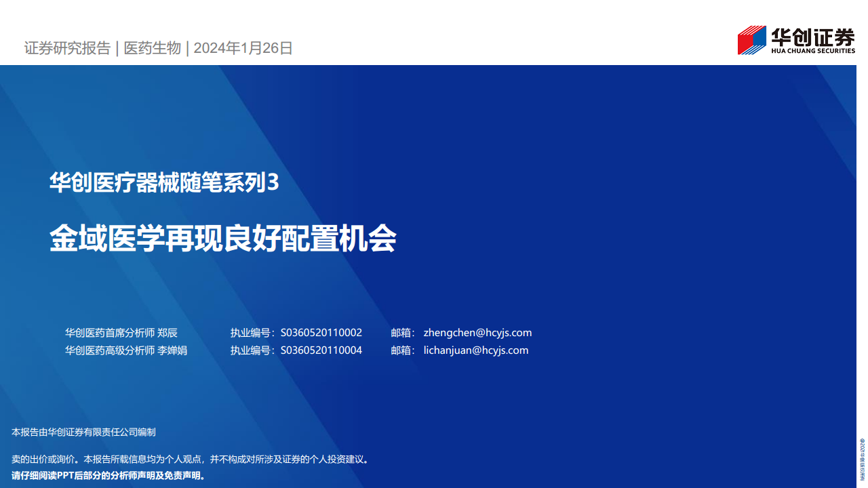Click the header '证券研究报告'
The width and height of the screenshot is (868, 488).
click(x=67, y=48)
